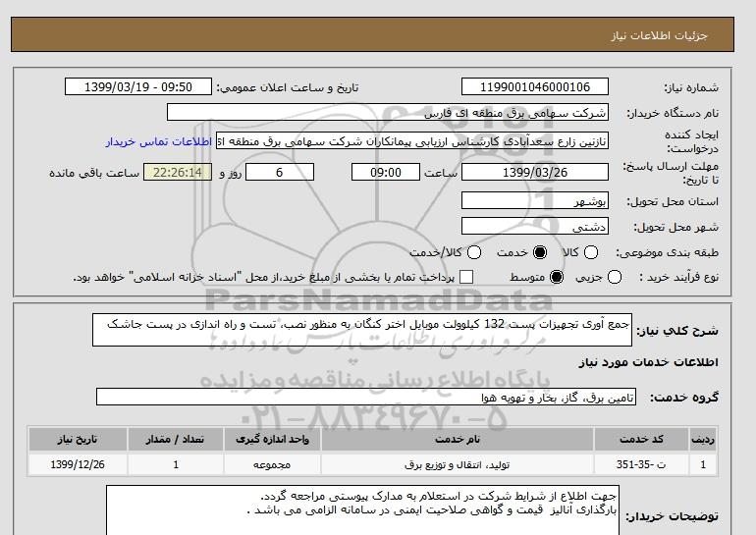Click the unit cell مجموعه

(x=272, y=464)
